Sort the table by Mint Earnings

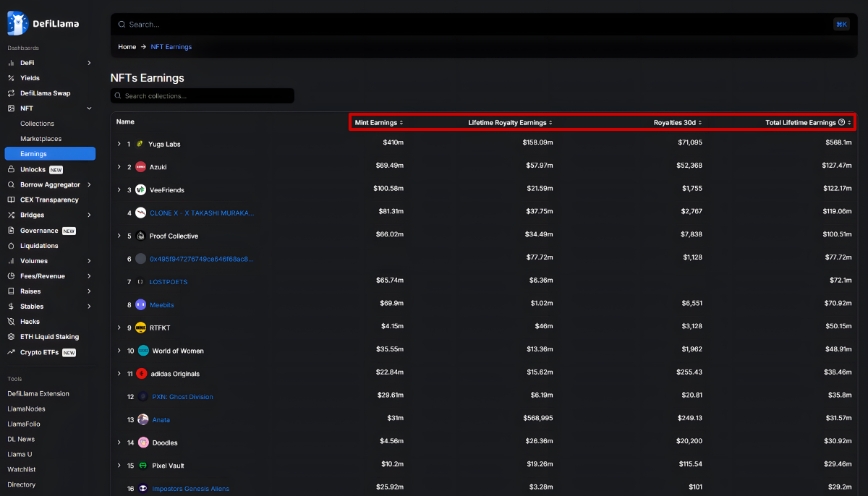pyautogui.click(x=377, y=121)
